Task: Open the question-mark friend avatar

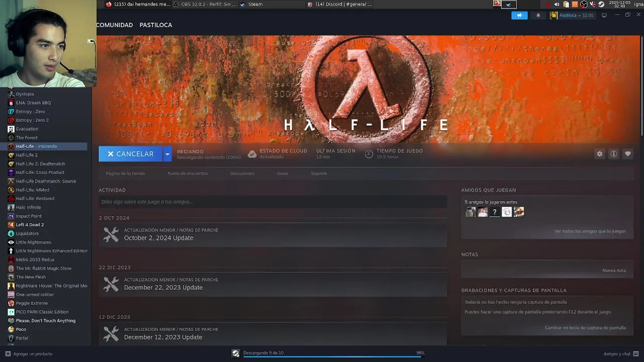Action: [495, 212]
